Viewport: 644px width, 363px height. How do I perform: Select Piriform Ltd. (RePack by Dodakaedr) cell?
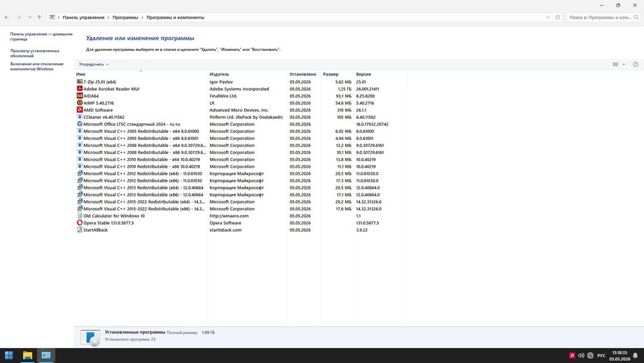[246, 117]
